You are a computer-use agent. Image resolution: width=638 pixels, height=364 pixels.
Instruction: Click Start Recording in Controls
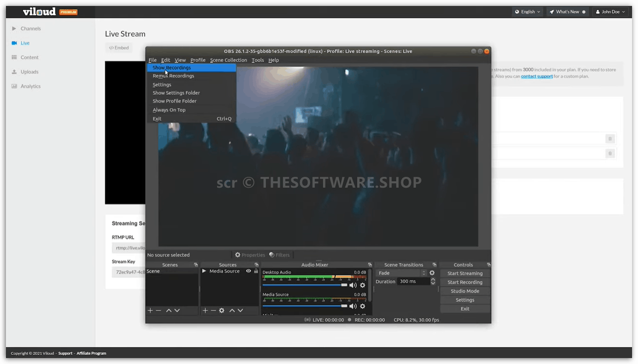coord(465,282)
